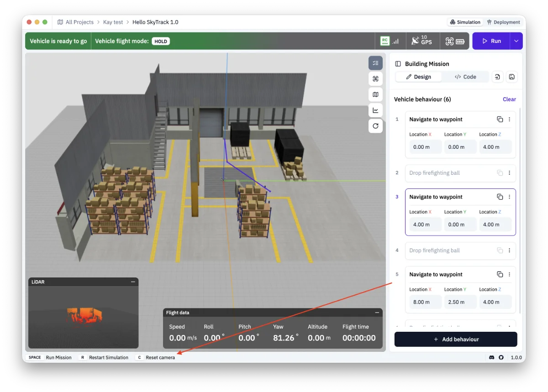Image resolution: width=548 pixels, height=392 pixels.
Task: Click Yaw value 81.26°
Action: coord(286,338)
